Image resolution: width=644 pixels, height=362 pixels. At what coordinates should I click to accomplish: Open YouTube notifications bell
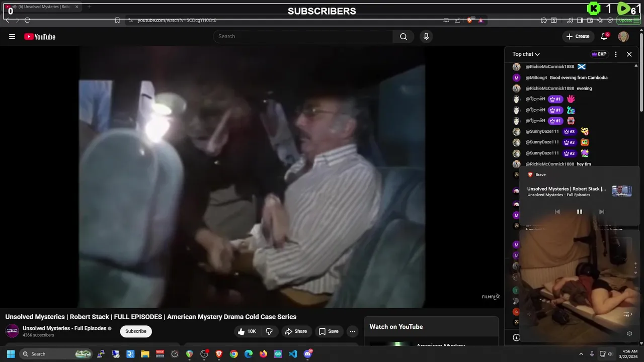pyautogui.click(x=604, y=37)
